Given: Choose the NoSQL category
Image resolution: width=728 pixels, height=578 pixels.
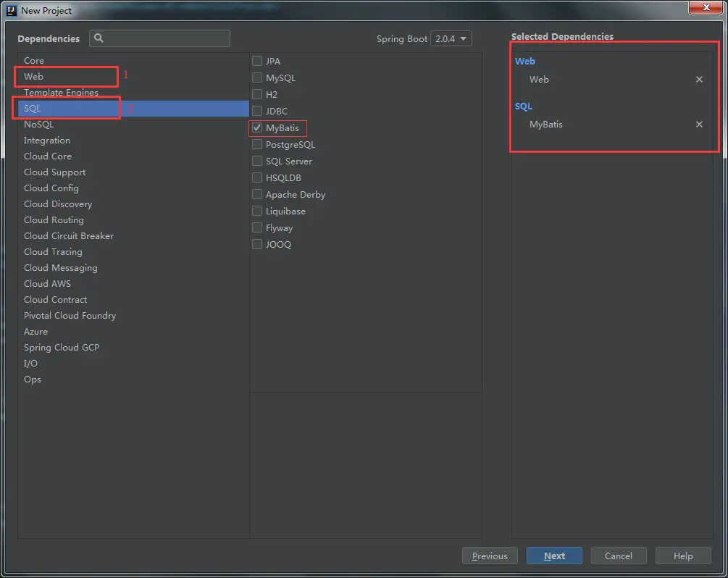Looking at the screenshot, I should pos(133,125).
